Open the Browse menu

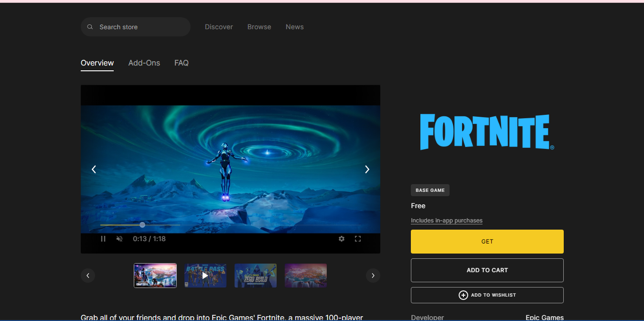[259, 27]
